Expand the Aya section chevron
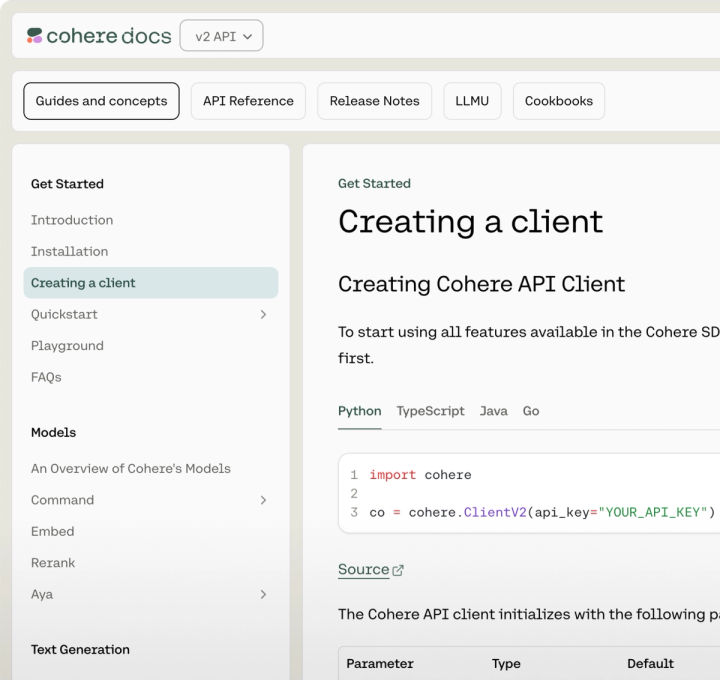The width and height of the screenshot is (720, 680). tap(263, 594)
